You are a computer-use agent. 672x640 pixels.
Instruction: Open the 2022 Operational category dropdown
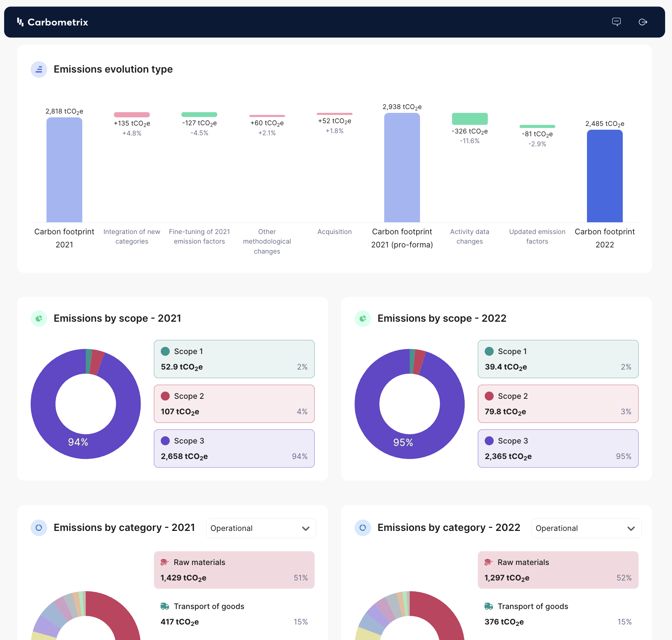[586, 528]
